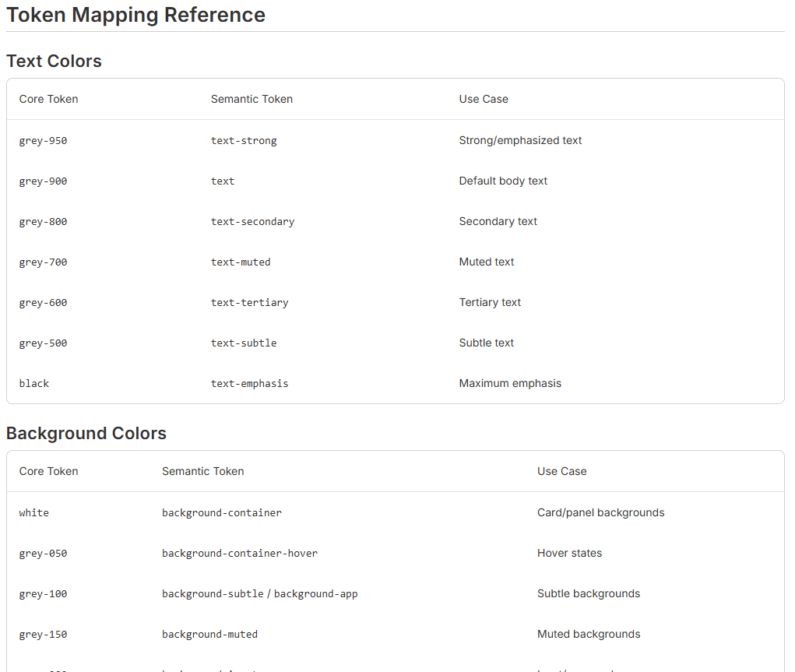Screen dimensions: 795x672
Task: Click 'Card/panel backgrounds' use case
Action: pos(601,512)
